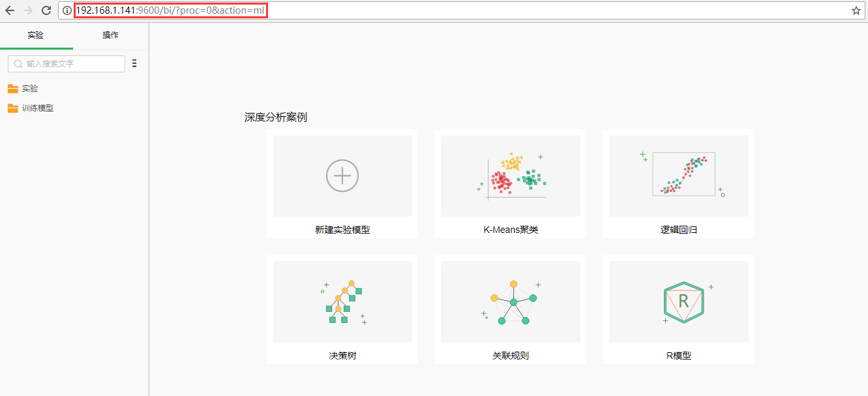Focus the 输入搜索文字 search box
The height and width of the screenshot is (396, 868).
[67, 64]
